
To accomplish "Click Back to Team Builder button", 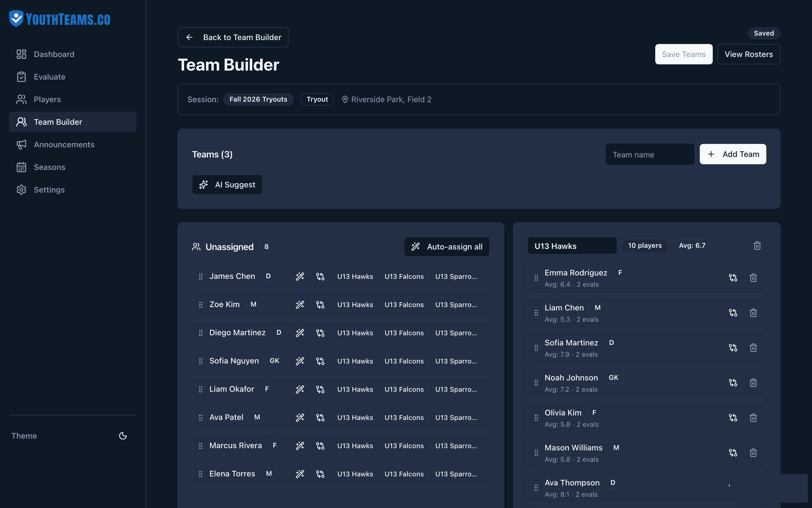I will coord(233,37).
